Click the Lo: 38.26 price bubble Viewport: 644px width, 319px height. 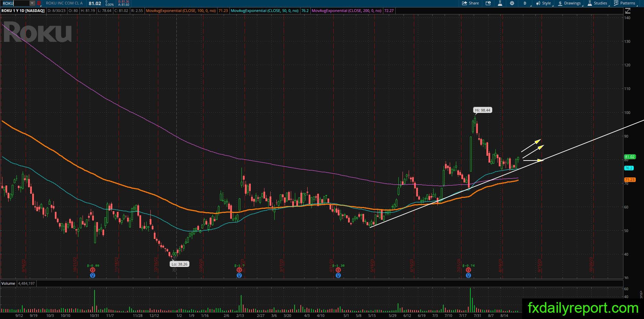179,264
